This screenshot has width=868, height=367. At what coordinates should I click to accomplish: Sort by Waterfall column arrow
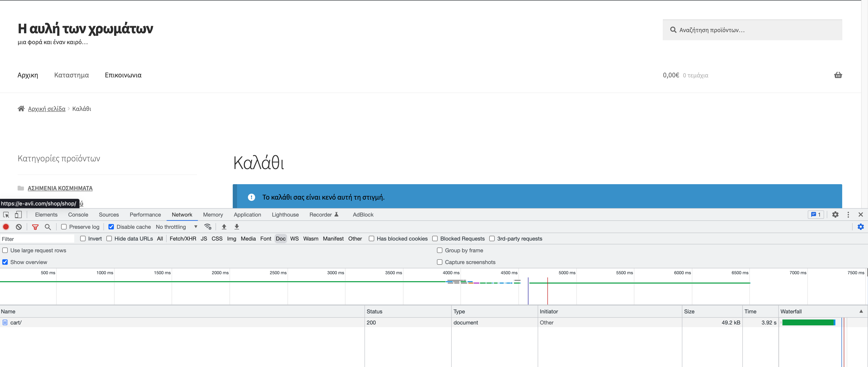coord(861,311)
